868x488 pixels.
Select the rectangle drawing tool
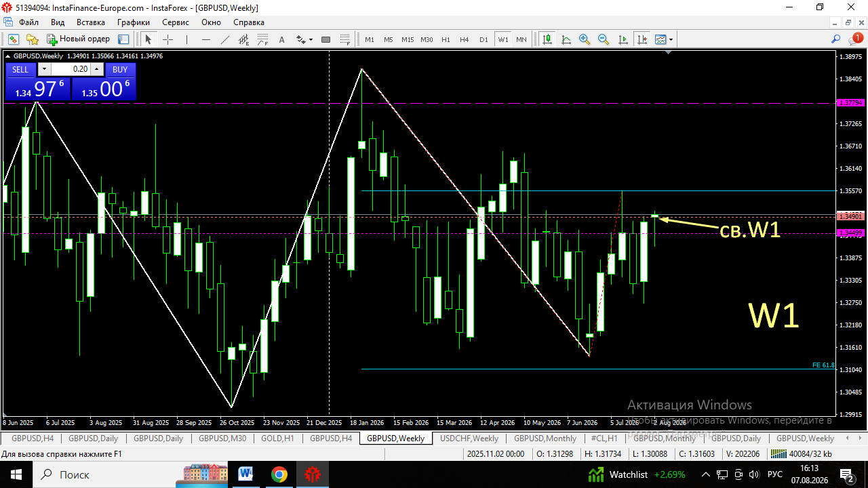coord(325,39)
